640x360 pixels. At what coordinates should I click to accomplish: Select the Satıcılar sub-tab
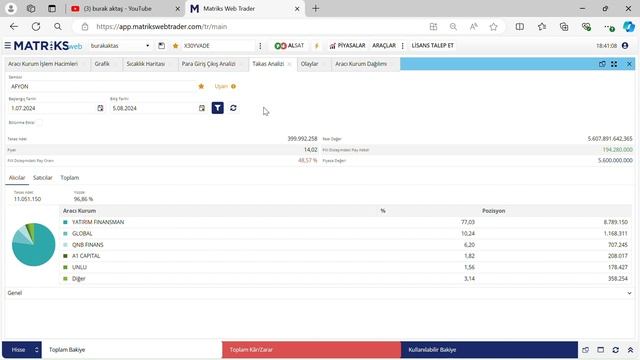42,178
